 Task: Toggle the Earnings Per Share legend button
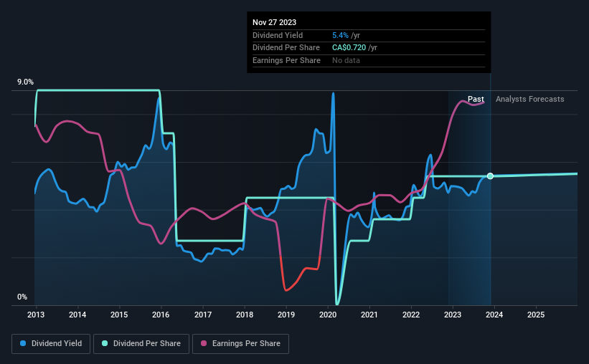[x=241, y=344]
